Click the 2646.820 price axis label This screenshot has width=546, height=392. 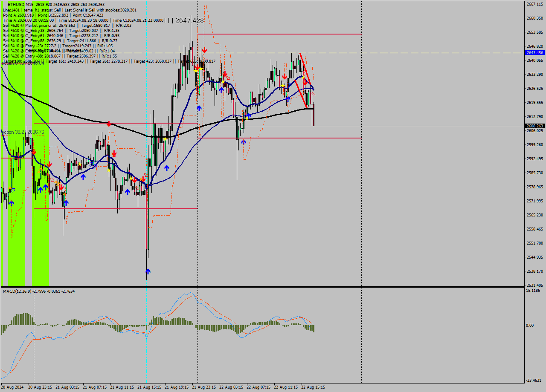tap(535, 46)
